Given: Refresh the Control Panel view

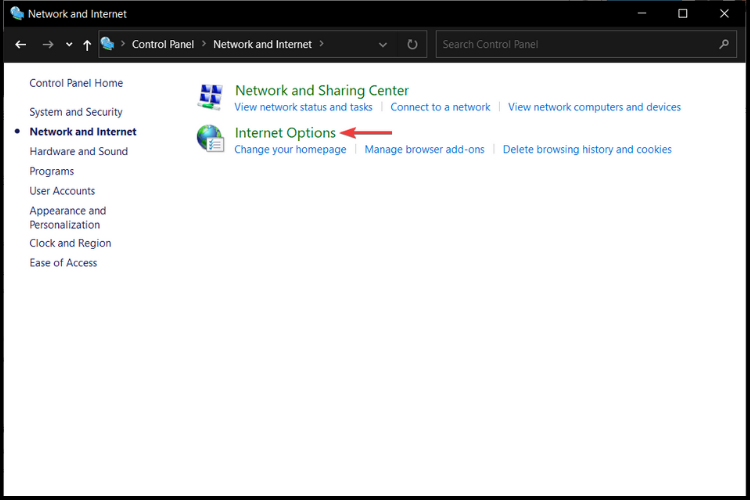Looking at the screenshot, I should coord(412,44).
